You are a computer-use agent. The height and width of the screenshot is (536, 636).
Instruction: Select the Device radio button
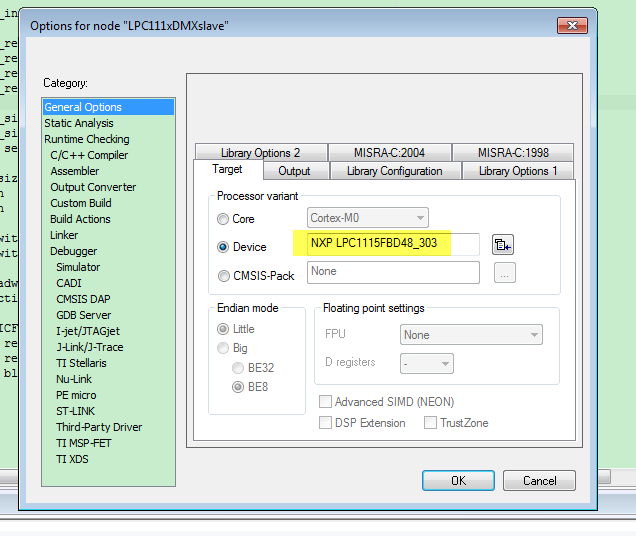tap(223, 247)
